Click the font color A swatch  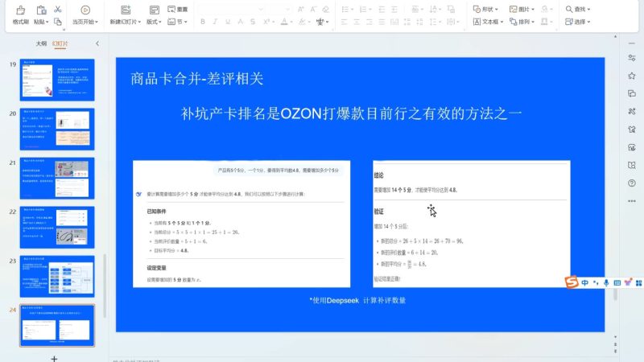tap(284, 22)
